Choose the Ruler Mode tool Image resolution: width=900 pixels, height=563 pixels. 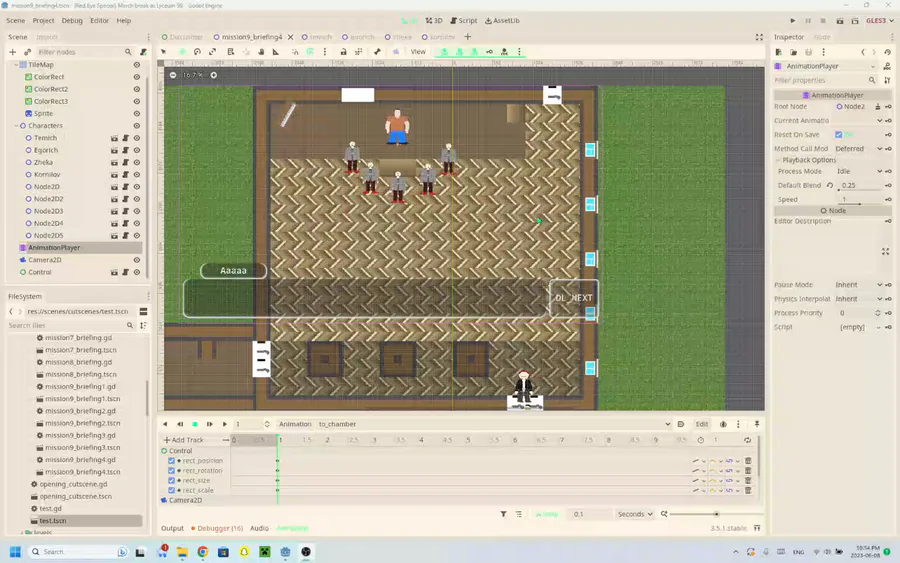276,52
